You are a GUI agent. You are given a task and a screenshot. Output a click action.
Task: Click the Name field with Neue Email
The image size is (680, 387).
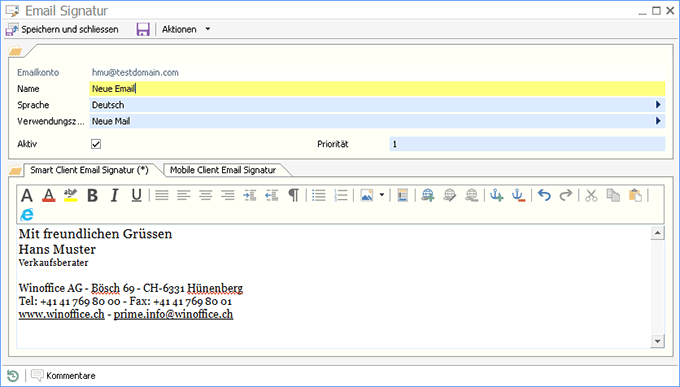[x=377, y=89]
